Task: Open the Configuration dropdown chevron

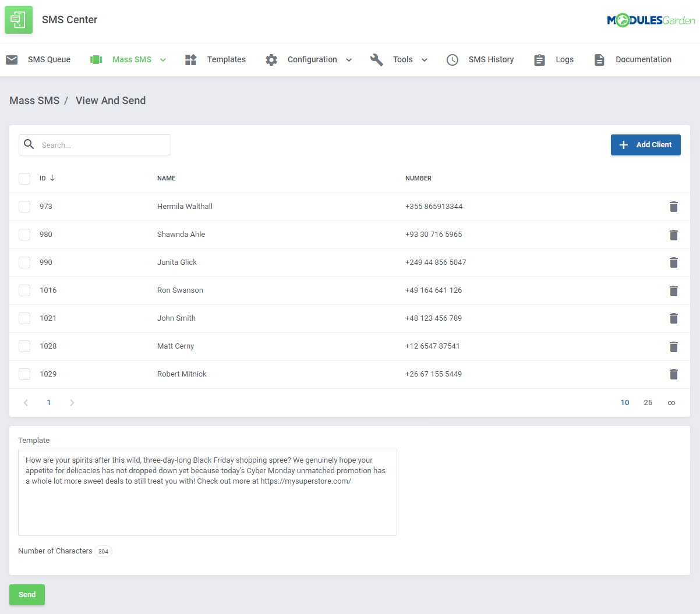Action: (349, 59)
